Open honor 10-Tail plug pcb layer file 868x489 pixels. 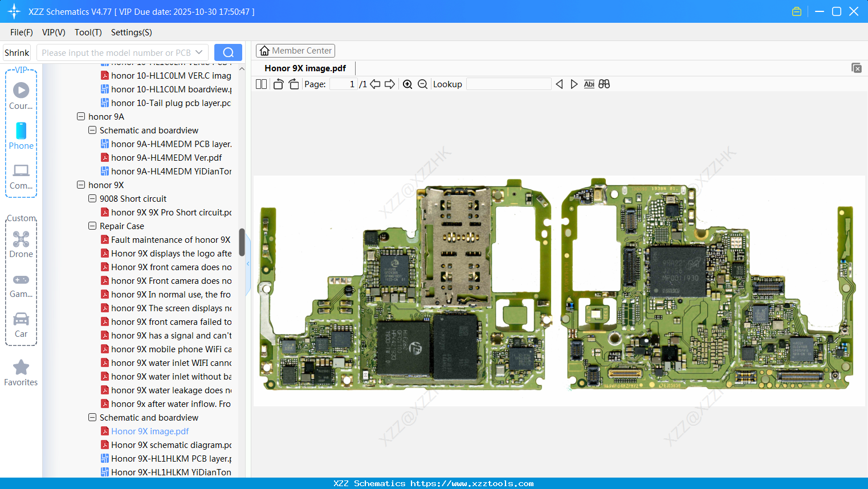166,103
